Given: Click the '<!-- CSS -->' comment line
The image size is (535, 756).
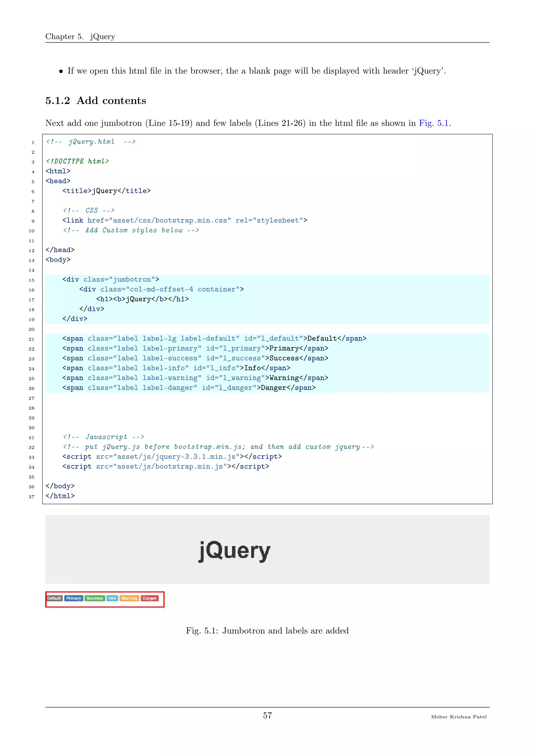Looking at the screenshot, I should click(x=89, y=210).
